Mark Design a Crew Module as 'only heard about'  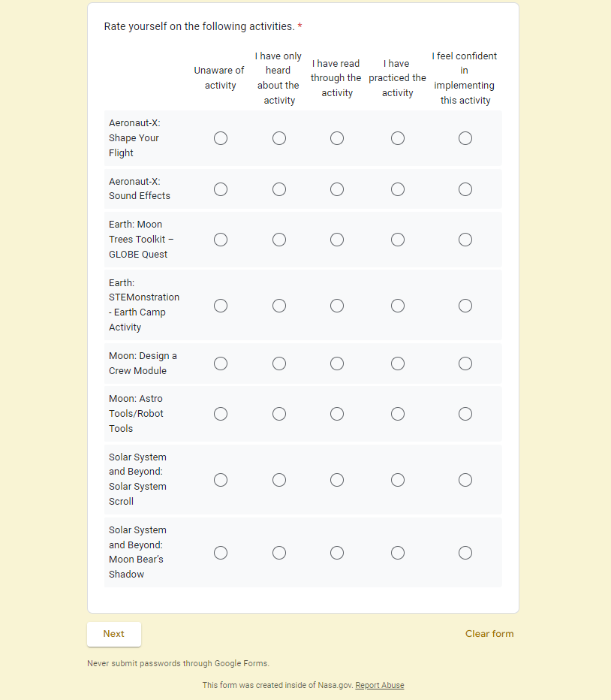coord(279,364)
